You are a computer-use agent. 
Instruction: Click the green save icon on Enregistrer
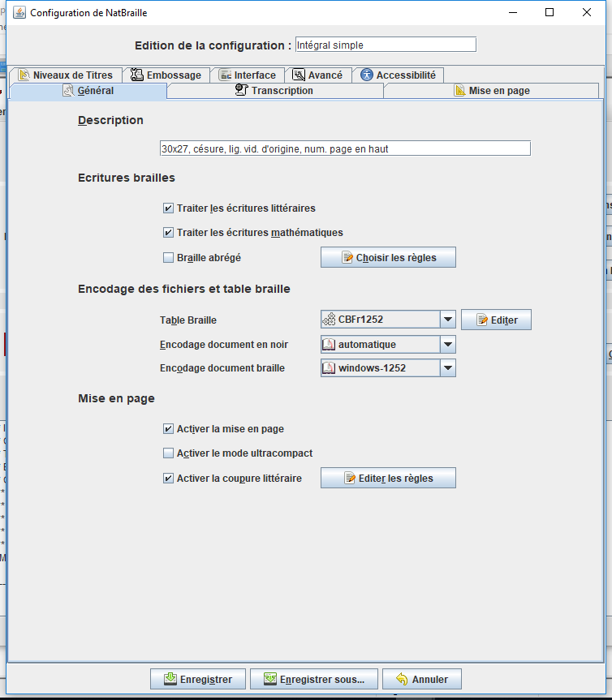click(x=170, y=679)
